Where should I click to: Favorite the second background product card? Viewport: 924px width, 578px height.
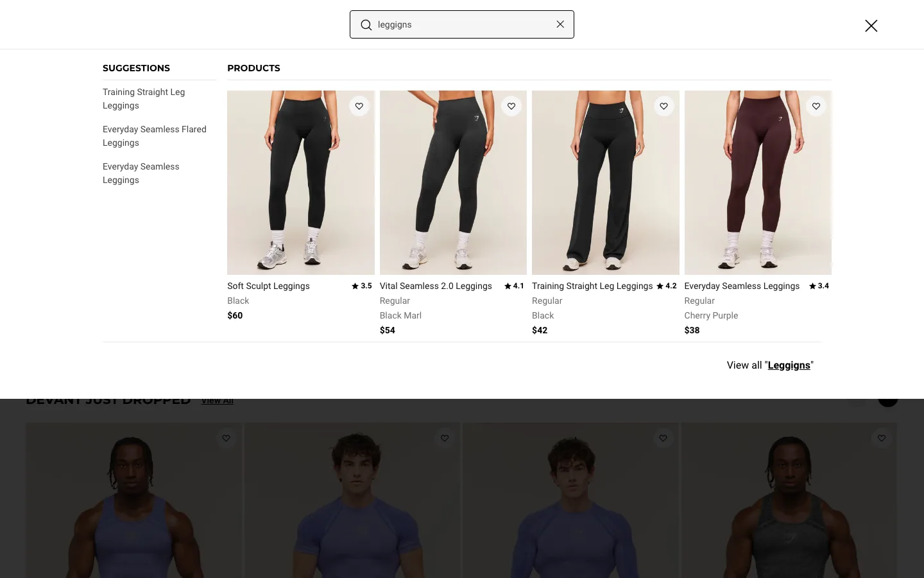click(445, 439)
